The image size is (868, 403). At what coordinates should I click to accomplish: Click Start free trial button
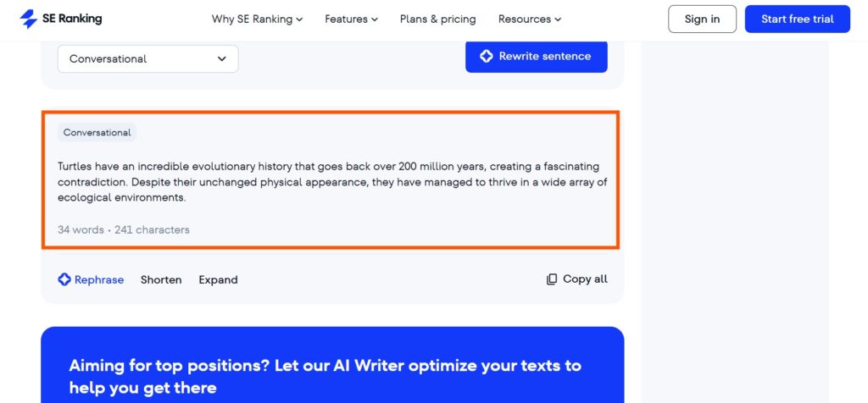pyautogui.click(x=797, y=19)
